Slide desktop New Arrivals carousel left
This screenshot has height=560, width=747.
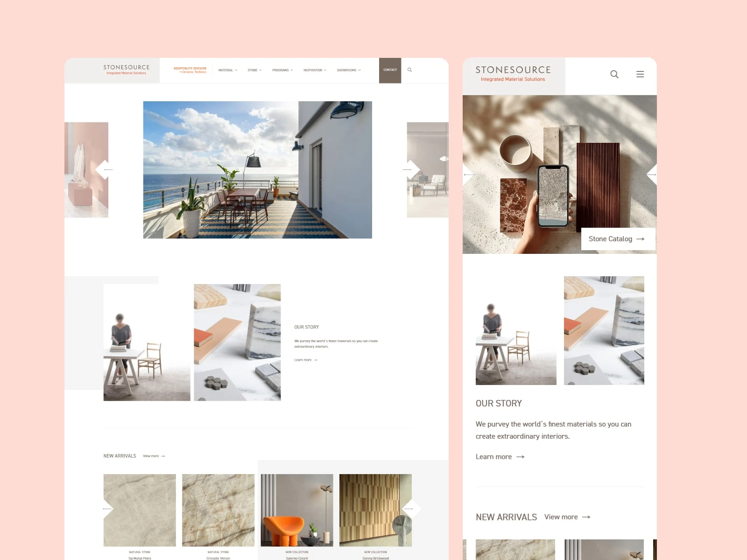coord(107,509)
